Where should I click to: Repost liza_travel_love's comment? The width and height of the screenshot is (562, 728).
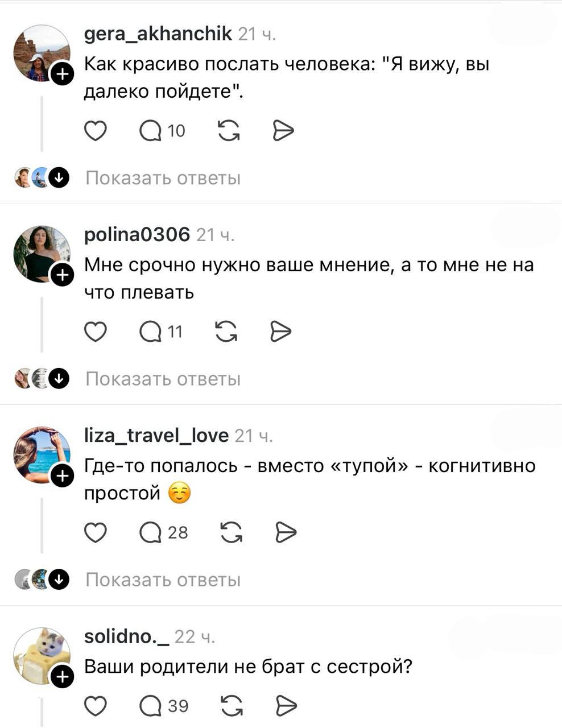[x=231, y=532]
